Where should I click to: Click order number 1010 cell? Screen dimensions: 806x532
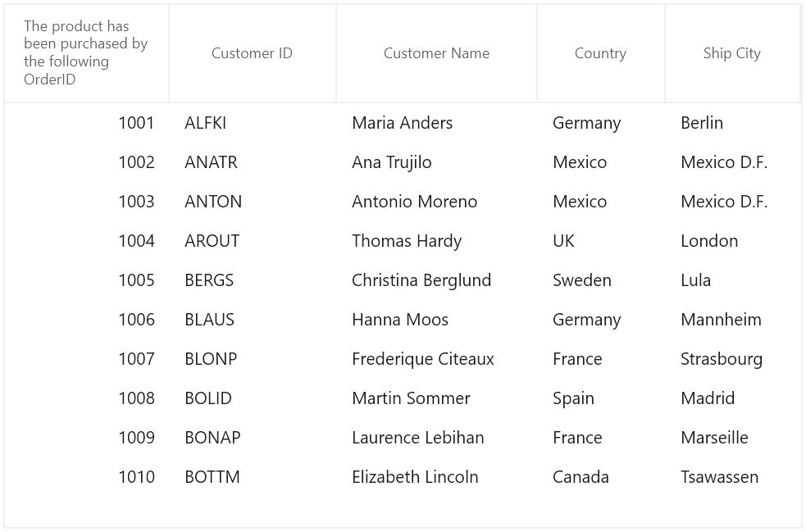click(86, 477)
